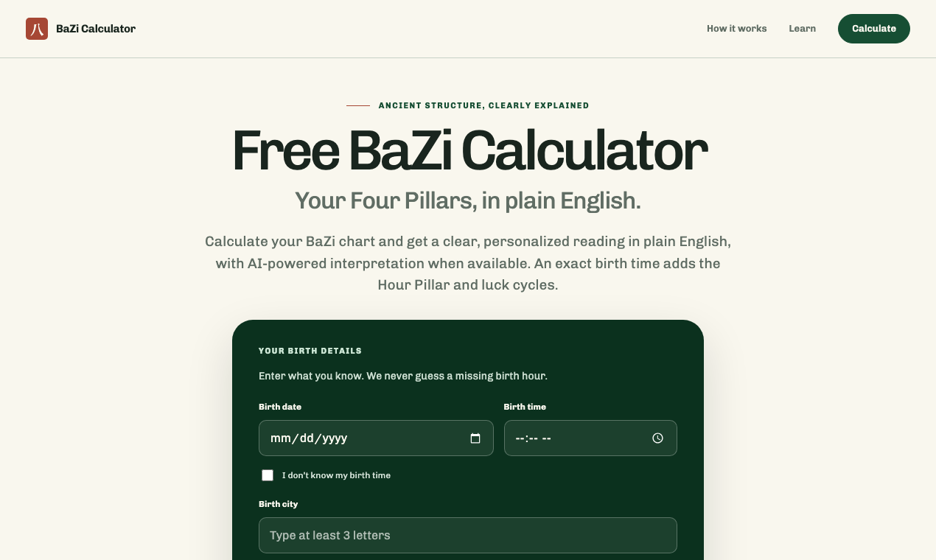The image size is (936, 560).
Task: Check the "I don't know my birth time" box
Action: [x=268, y=475]
